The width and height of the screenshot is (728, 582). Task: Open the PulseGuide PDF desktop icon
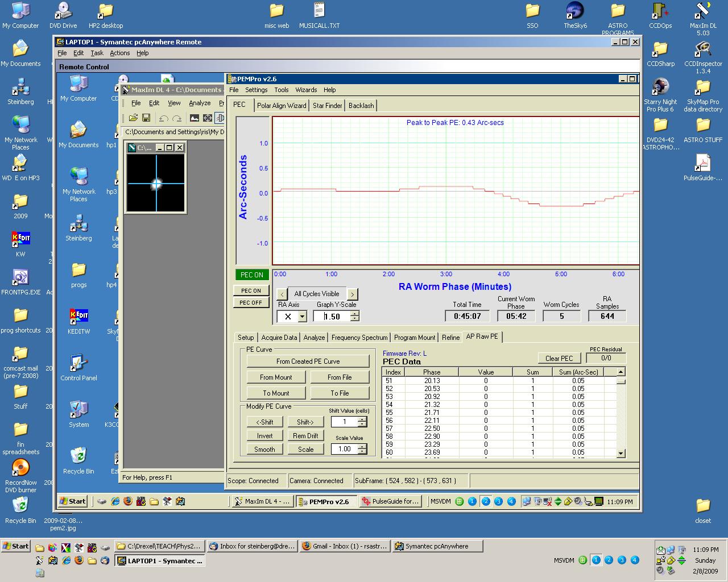(703, 167)
